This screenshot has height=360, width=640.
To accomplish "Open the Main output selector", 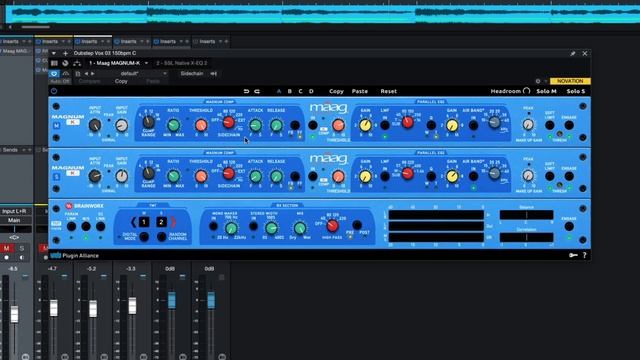I will [14, 220].
